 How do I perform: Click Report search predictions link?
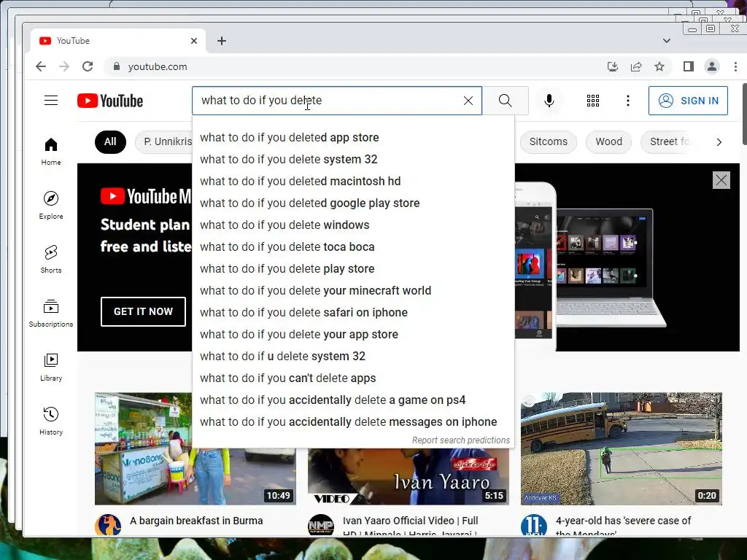[x=461, y=440]
